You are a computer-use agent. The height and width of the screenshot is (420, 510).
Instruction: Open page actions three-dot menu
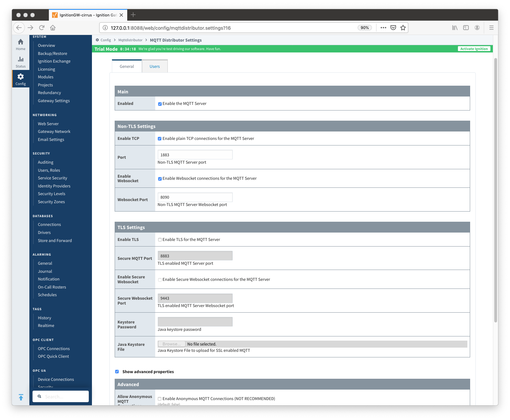383,28
